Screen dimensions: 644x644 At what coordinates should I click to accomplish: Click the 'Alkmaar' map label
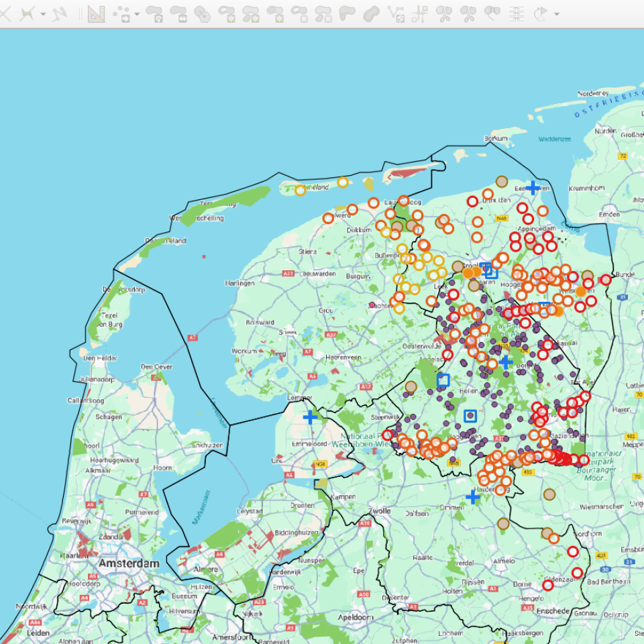98,470
